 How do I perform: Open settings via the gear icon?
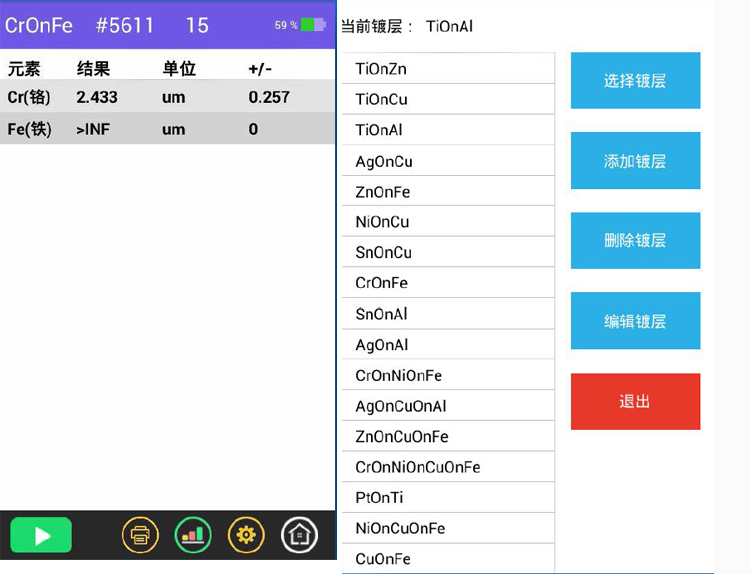click(x=246, y=535)
